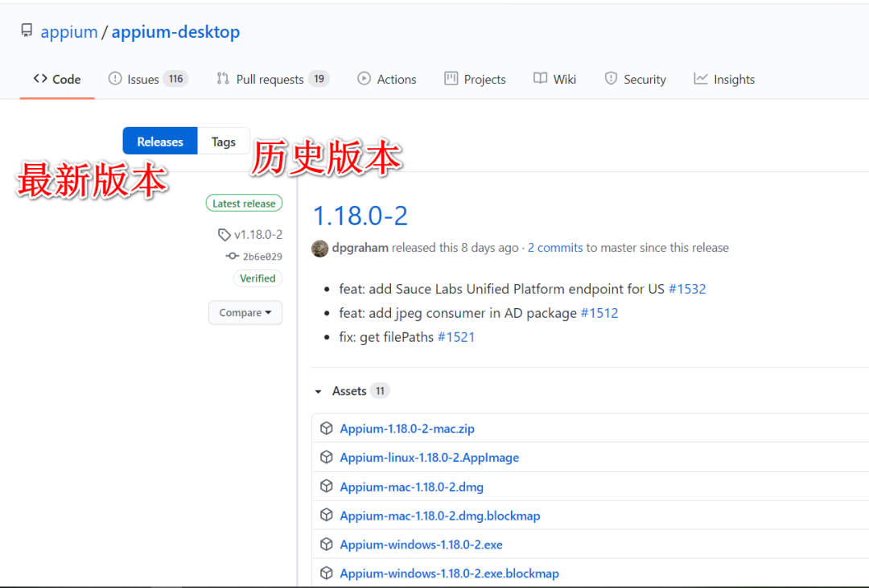The image size is (869, 588).
Task: Download Appium-1.18.0-2-mac.zip
Action: pyautogui.click(x=407, y=429)
